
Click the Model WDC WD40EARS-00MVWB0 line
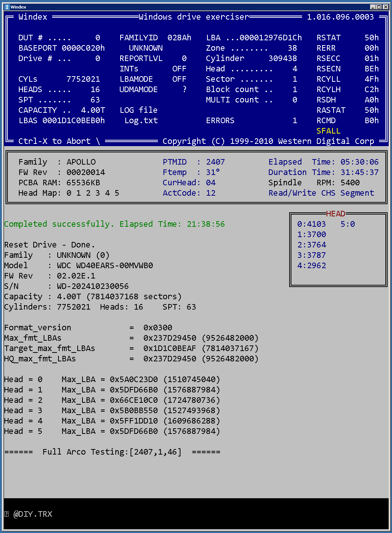point(78,266)
